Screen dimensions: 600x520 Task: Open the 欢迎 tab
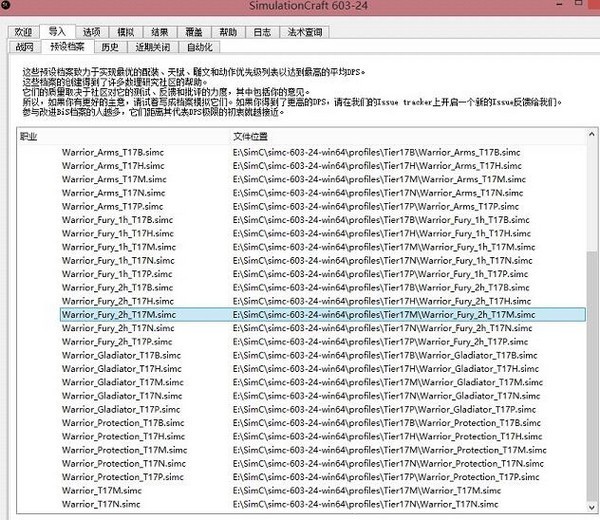(23, 32)
